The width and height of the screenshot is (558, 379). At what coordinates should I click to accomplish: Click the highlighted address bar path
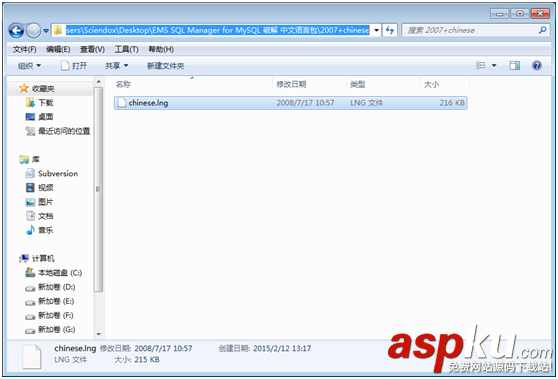coord(217,30)
